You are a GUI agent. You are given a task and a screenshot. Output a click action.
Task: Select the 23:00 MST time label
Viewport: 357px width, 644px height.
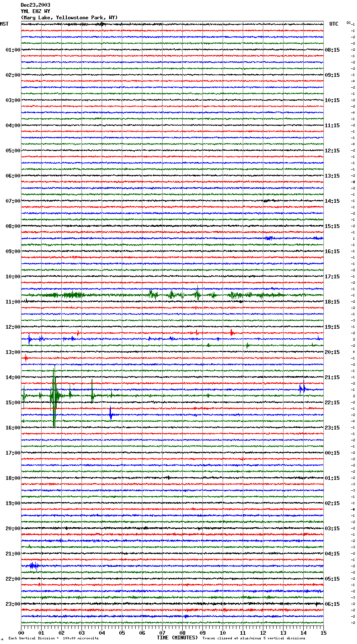(x=13, y=604)
